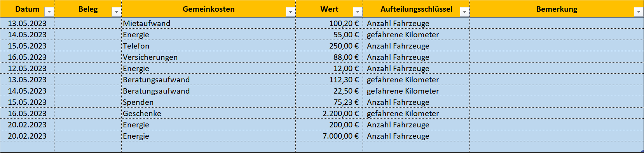Open the Aufteilungsschlüssel filter dropdown

tap(464, 12)
